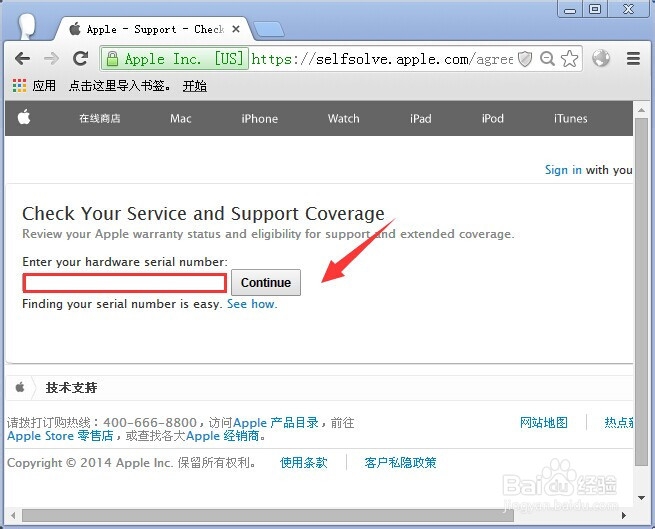Image resolution: width=655 pixels, height=529 pixels.
Task: Minimize the browser window
Action: [x=570, y=10]
